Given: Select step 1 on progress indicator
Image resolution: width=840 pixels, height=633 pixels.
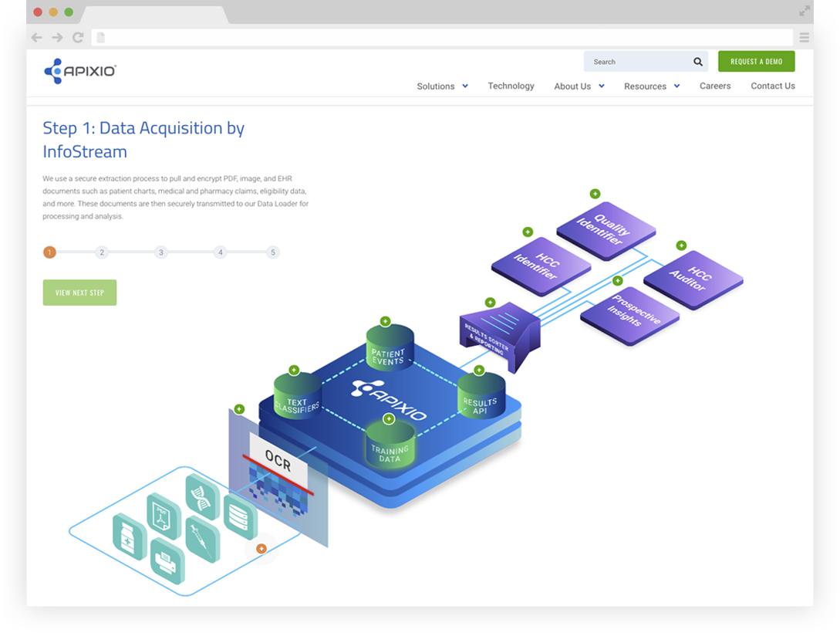Looking at the screenshot, I should pos(49,252).
